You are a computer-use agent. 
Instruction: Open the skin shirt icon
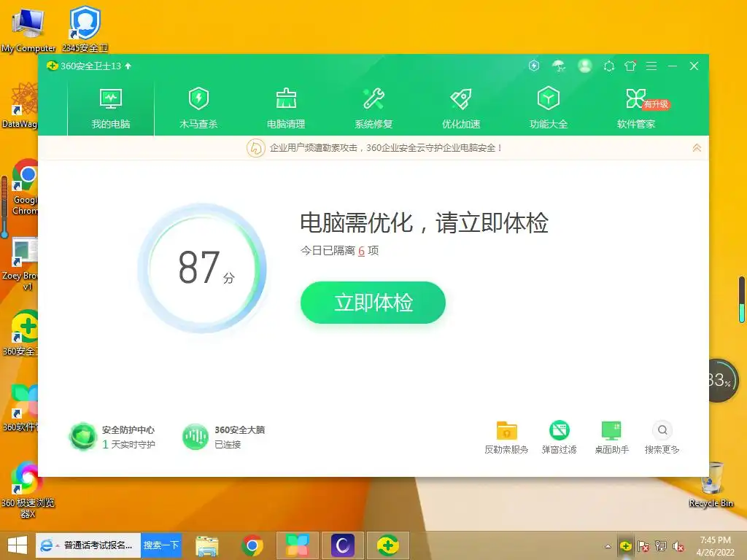[x=630, y=66]
